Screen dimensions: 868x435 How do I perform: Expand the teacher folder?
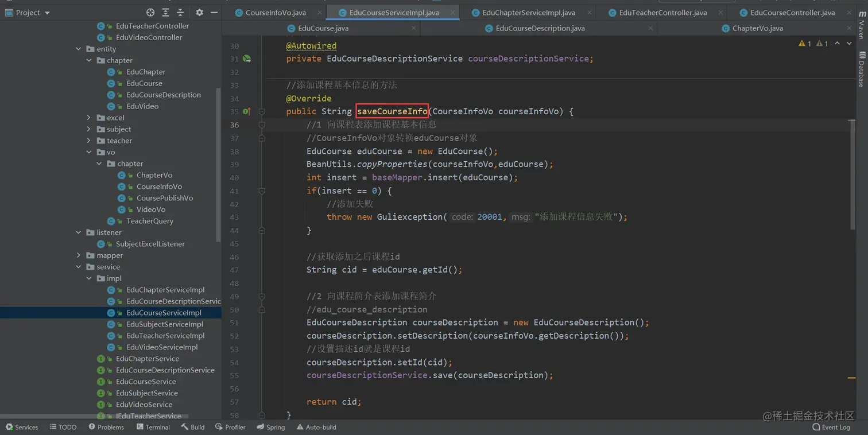point(89,141)
